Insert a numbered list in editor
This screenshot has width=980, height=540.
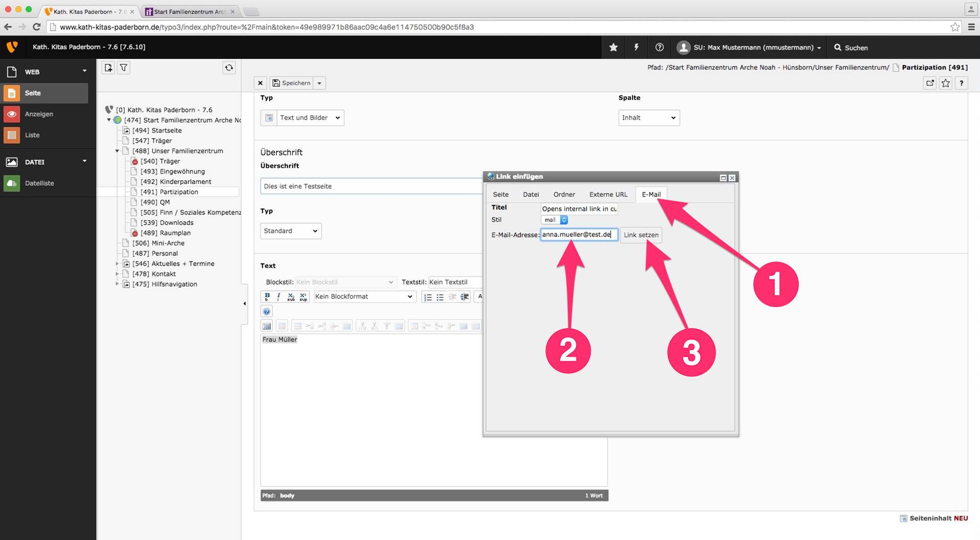pyautogui.click(x=428, y=297)
